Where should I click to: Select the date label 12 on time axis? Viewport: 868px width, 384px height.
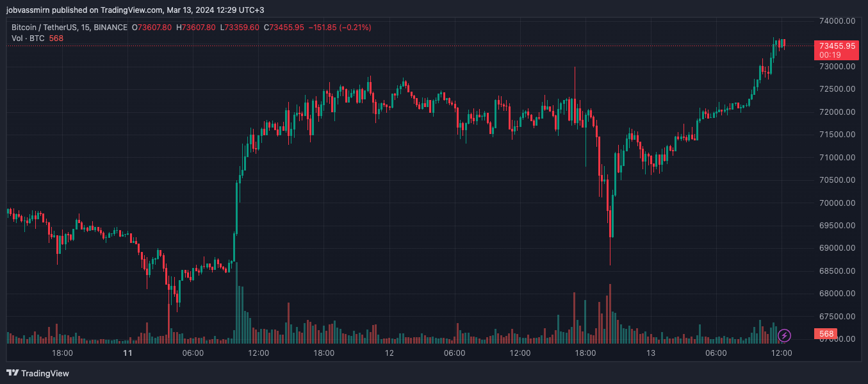[389, 353]
